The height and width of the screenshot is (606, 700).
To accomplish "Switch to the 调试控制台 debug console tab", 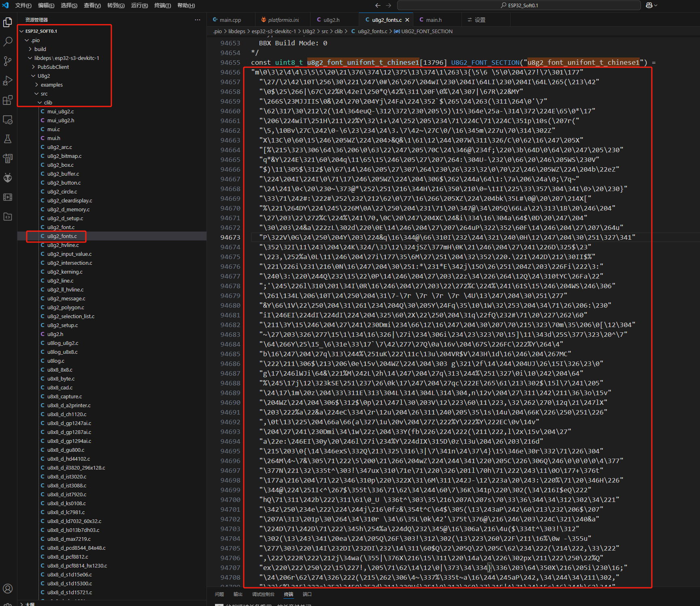I will 263,594.
